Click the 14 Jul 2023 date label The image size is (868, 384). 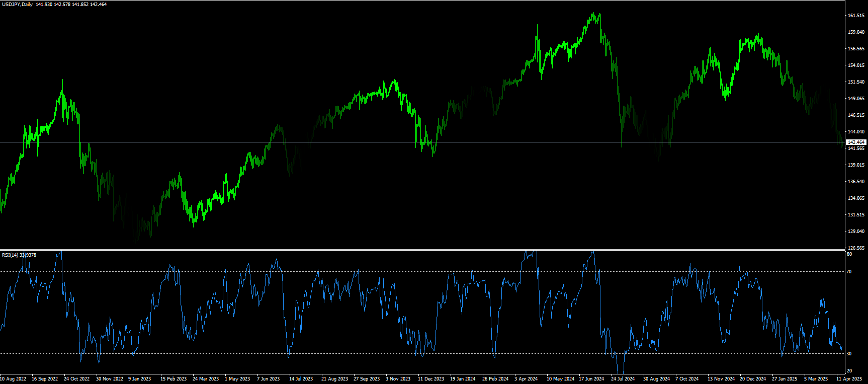(301, 379)
